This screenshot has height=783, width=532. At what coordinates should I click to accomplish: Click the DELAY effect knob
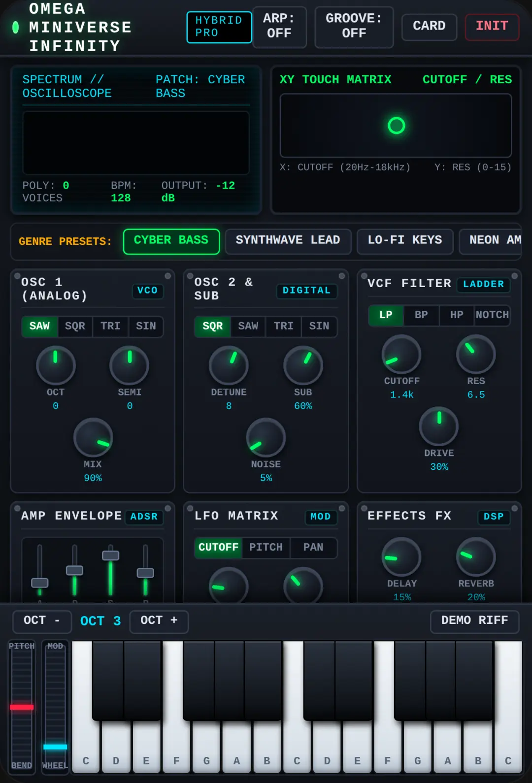401,557
